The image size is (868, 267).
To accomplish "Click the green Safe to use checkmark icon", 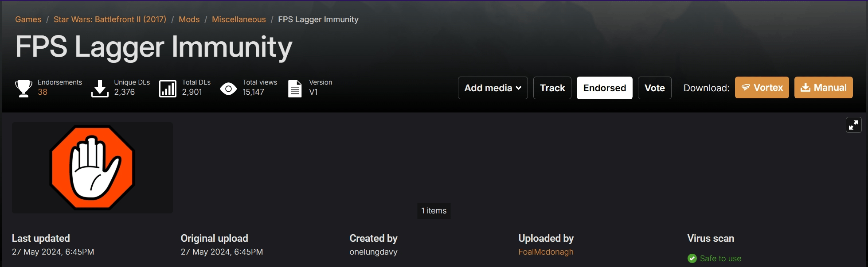I will [692, 258].
